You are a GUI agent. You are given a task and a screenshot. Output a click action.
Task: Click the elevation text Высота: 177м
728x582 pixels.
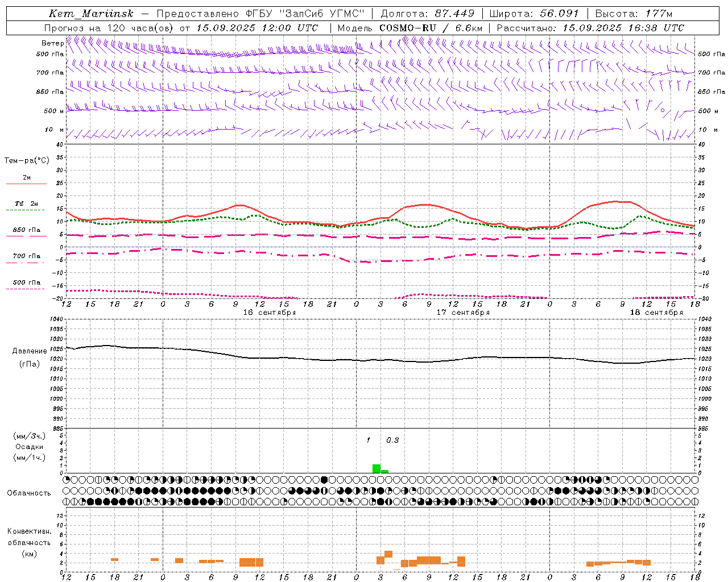tap(634, 14)
